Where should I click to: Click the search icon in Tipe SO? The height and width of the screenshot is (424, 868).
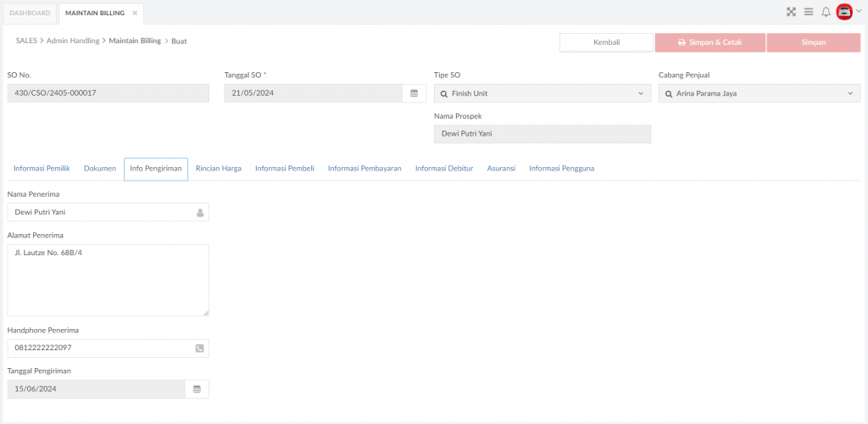click(x=444, y=94)
